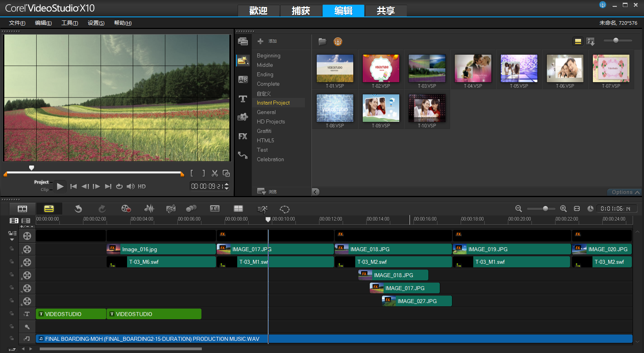Select the HD Projects category
The height and width of the screenshot is (353, 644).
coord(271,121)
